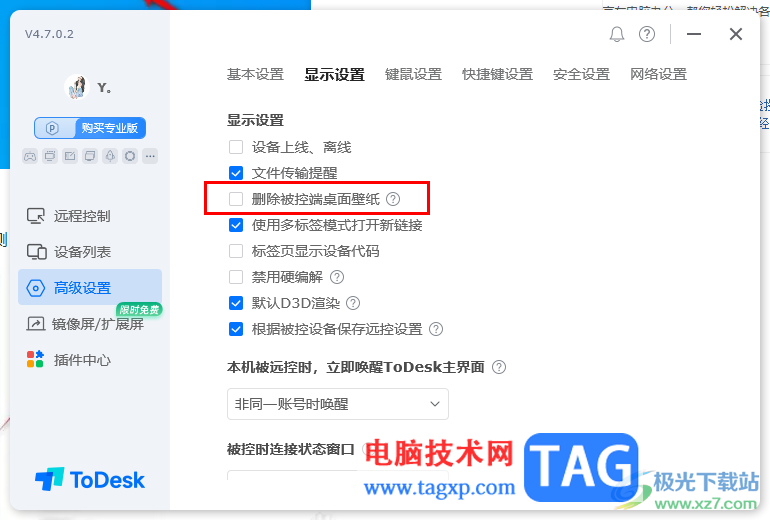This screenshot has height=520, width=770.
Task: Enable the 设备上线、离线 checkbox
Action: 236,147
